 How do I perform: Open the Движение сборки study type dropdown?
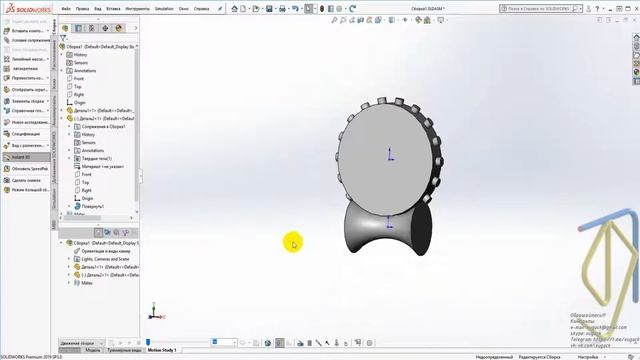point(81,343)
